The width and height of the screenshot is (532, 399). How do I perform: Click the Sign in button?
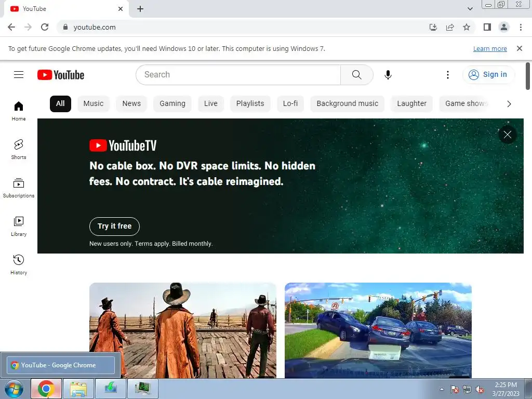(x=488, y=75)
